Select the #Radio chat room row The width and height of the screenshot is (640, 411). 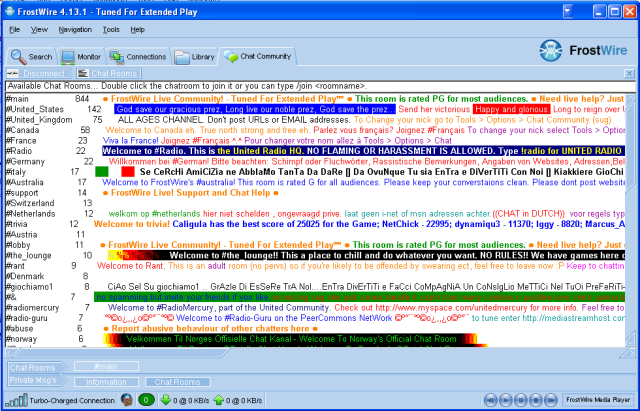pyautogui.click(x=315, y=151)
